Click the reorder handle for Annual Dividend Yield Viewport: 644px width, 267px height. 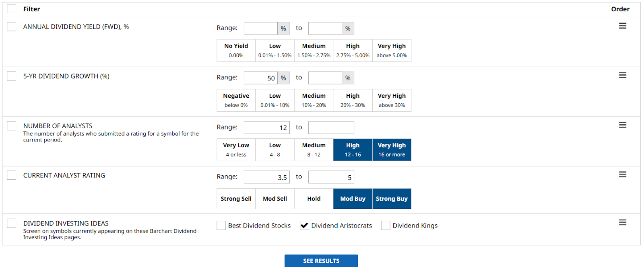[x=622, y=26]
